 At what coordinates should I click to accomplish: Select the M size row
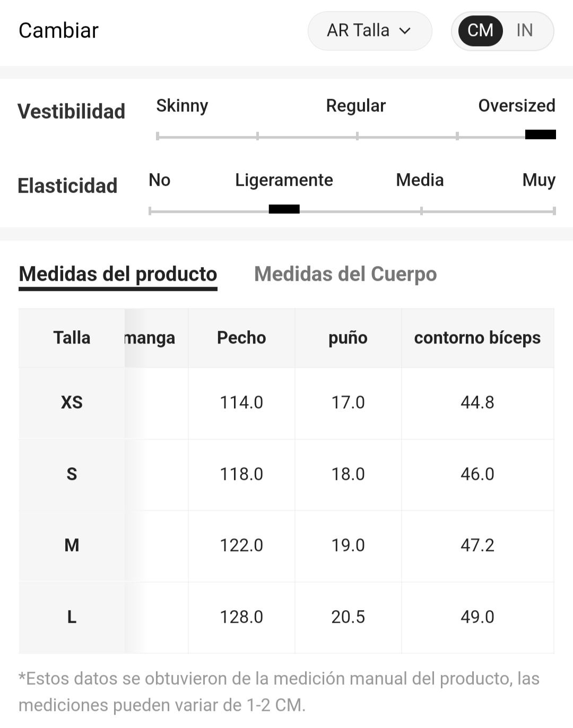click(286, 545)
